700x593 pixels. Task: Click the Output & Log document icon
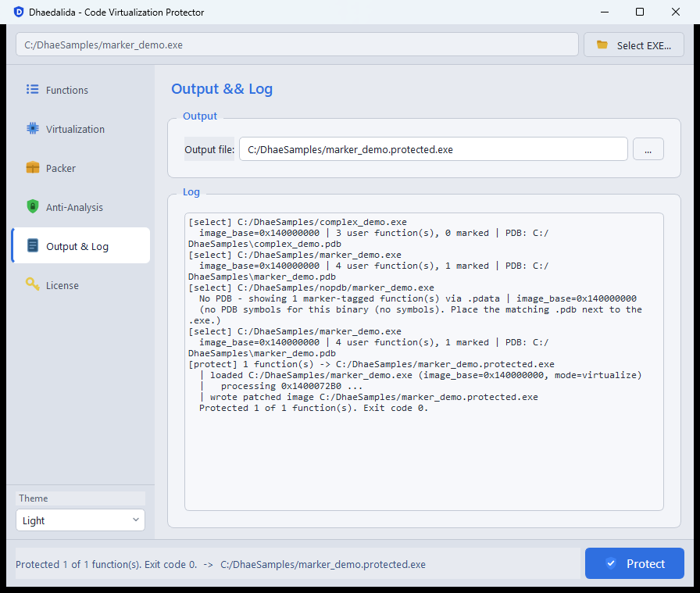click(x=32, y=245)
